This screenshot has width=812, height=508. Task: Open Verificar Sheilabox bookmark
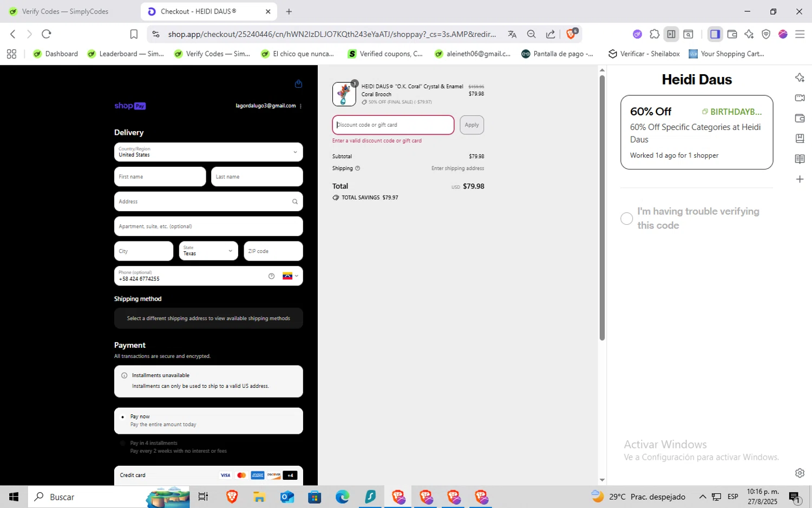644,54
